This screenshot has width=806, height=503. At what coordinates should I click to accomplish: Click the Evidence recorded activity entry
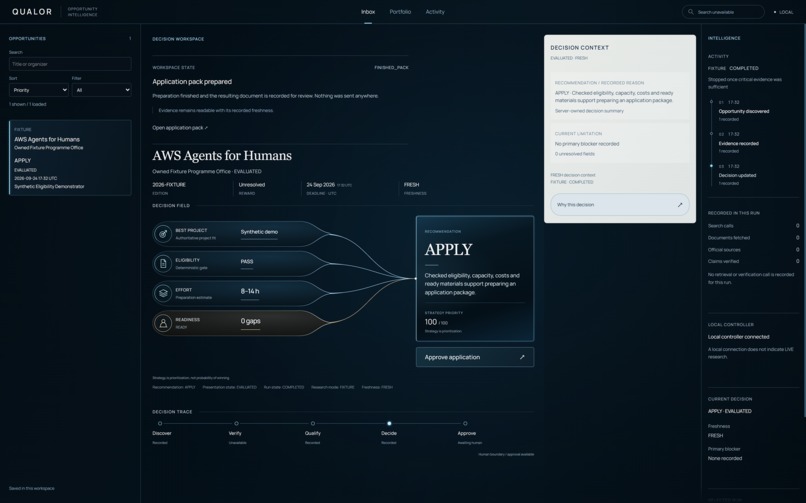tap(738, 143)
